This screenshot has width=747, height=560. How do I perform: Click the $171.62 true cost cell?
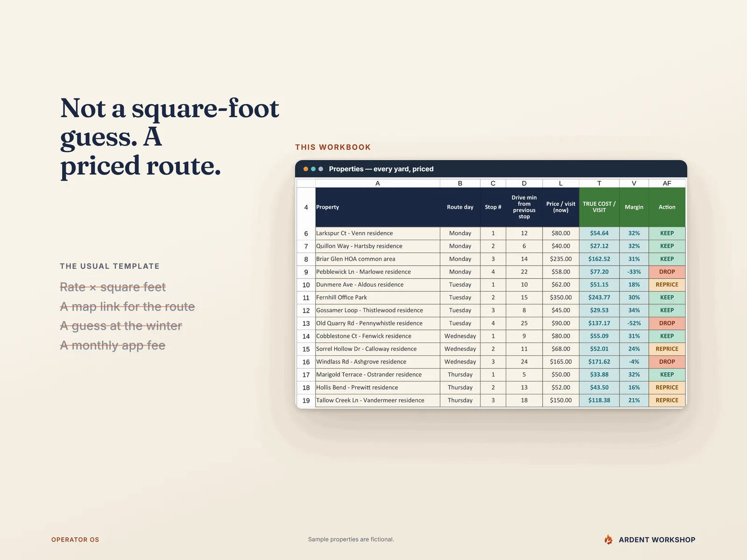599,362
